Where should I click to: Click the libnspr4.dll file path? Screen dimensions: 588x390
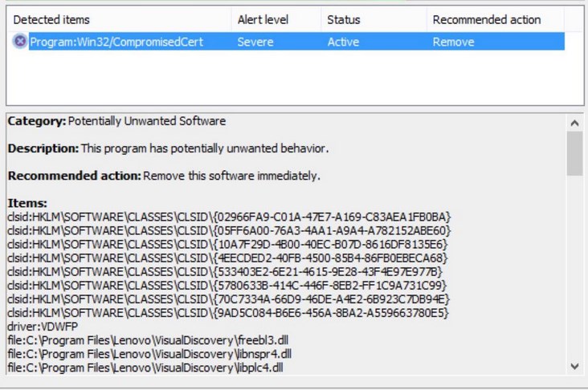149,353
